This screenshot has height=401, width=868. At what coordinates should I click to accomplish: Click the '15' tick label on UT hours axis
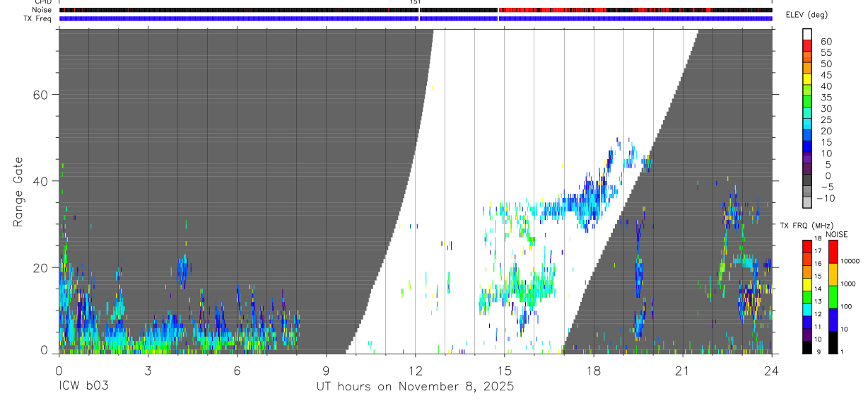[504, 371]
